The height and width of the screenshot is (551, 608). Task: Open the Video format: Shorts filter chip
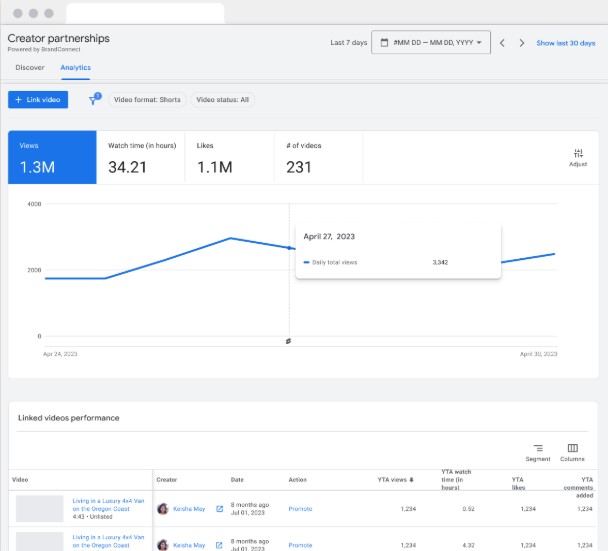click(x=147, y=100)
